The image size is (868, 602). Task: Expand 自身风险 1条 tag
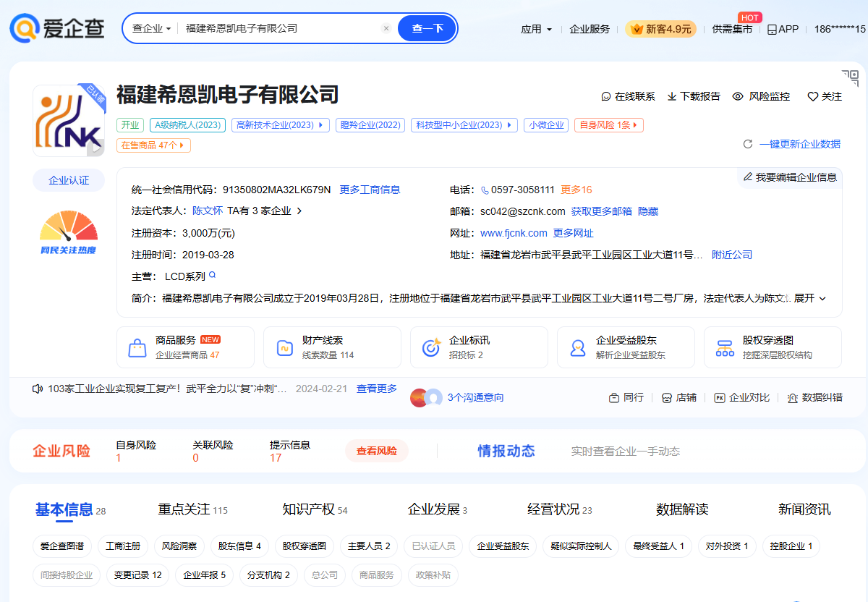point(609,124)
